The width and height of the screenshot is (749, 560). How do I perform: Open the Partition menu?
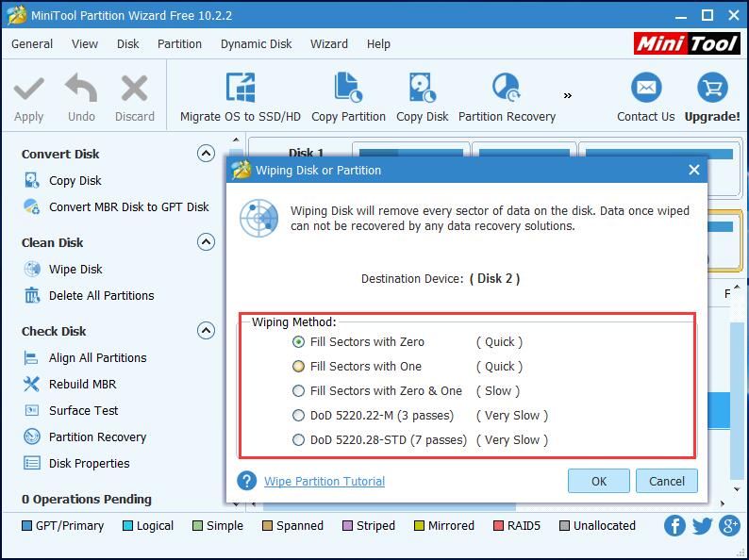point(179,44)
